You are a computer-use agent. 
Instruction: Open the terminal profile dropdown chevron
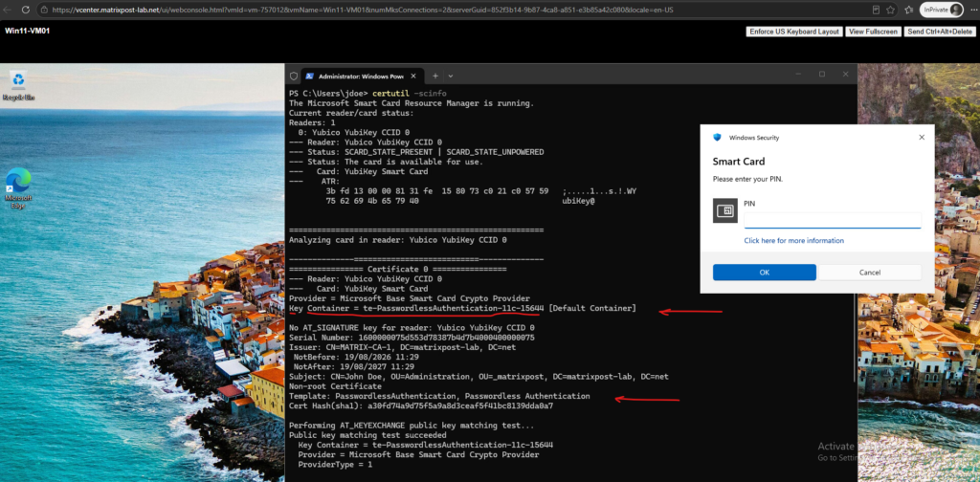451,76
